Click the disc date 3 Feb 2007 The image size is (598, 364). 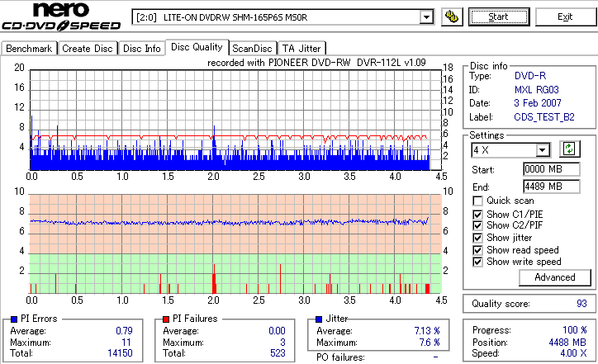click(538, 103)
